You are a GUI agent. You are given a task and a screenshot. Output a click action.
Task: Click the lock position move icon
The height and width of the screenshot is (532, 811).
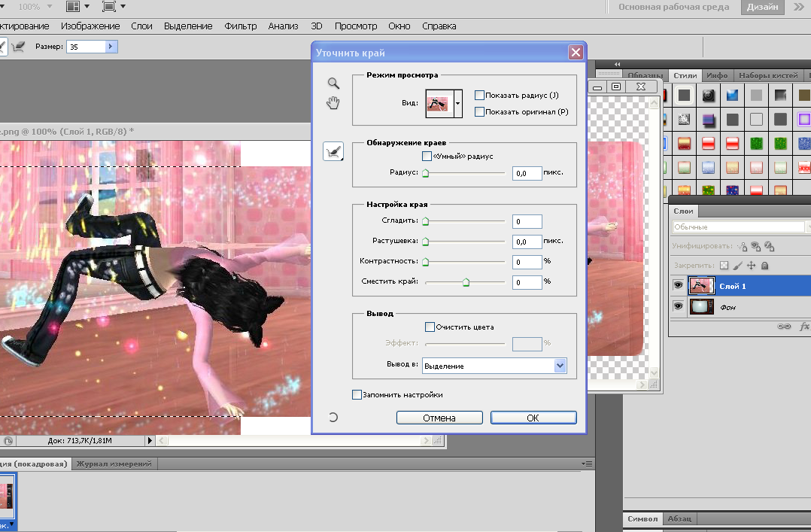pos(751,266)
